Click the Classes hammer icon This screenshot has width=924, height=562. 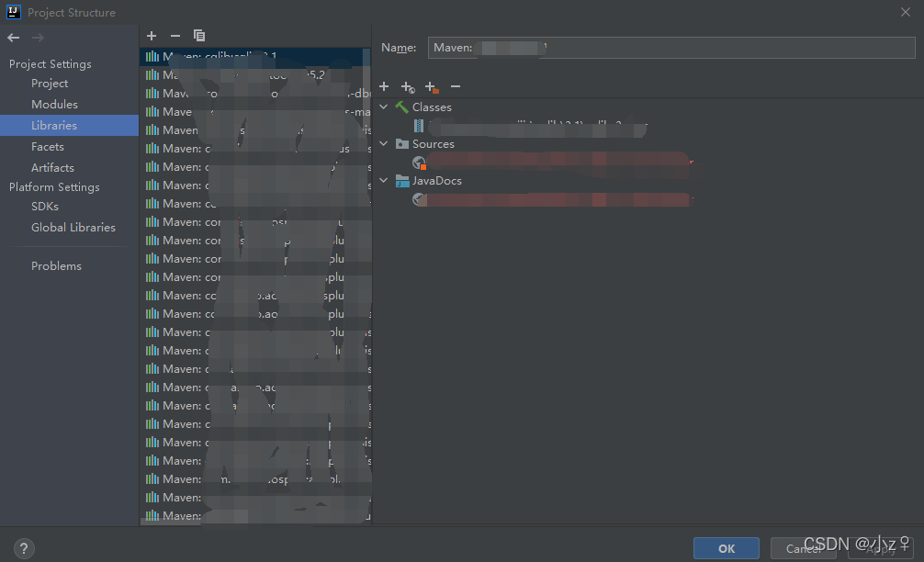tap(402, 107)
